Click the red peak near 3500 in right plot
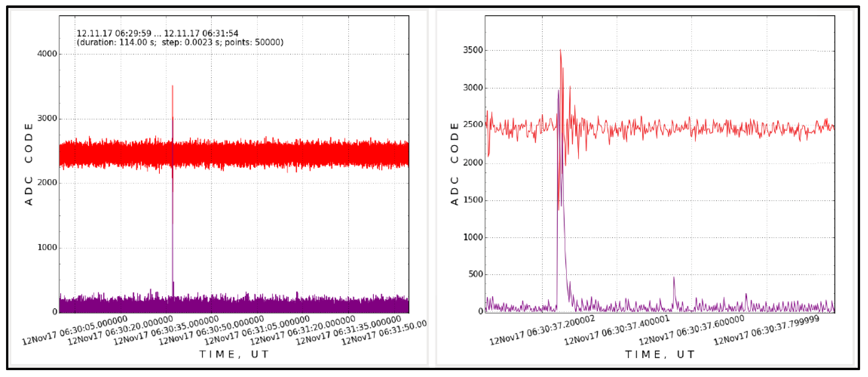868x377 pixels. pyautogui.click(x=560, y=51)
